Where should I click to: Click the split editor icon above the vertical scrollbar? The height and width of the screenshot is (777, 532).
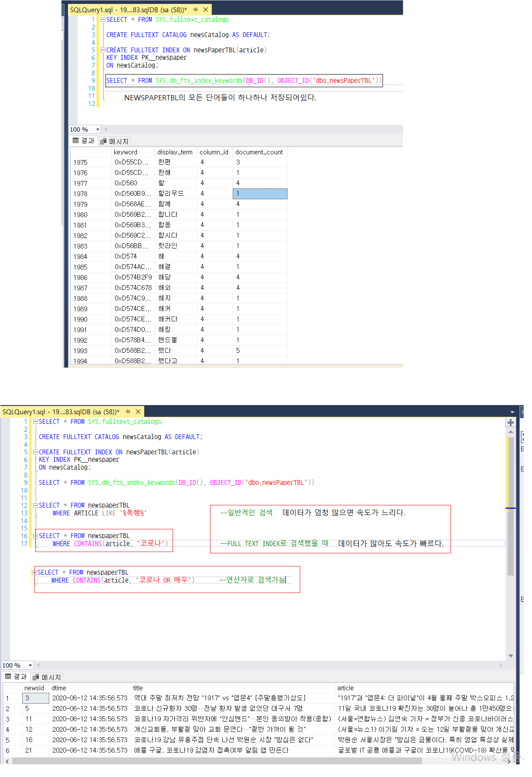[x=510, y=422]
